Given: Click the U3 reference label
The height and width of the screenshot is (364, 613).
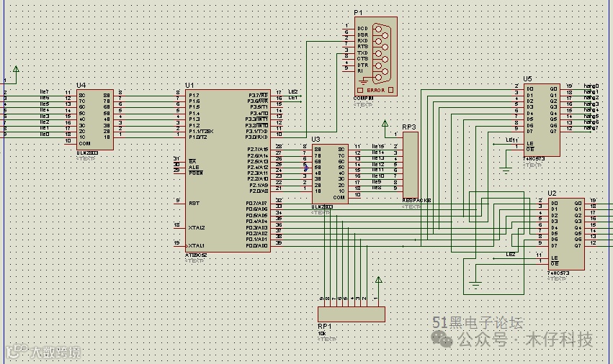Looking at the screenshot, I should [316, 140].
